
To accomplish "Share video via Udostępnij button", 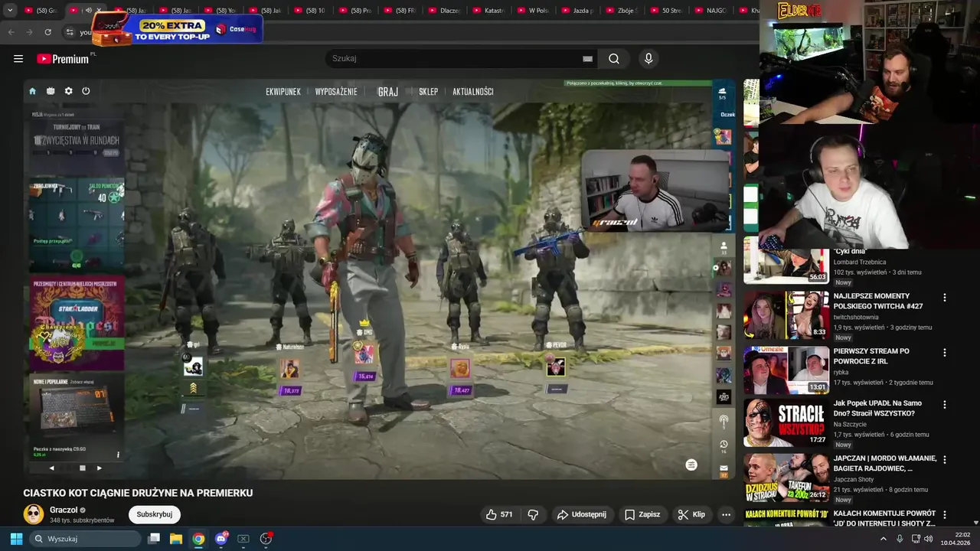I will (582, 515).
